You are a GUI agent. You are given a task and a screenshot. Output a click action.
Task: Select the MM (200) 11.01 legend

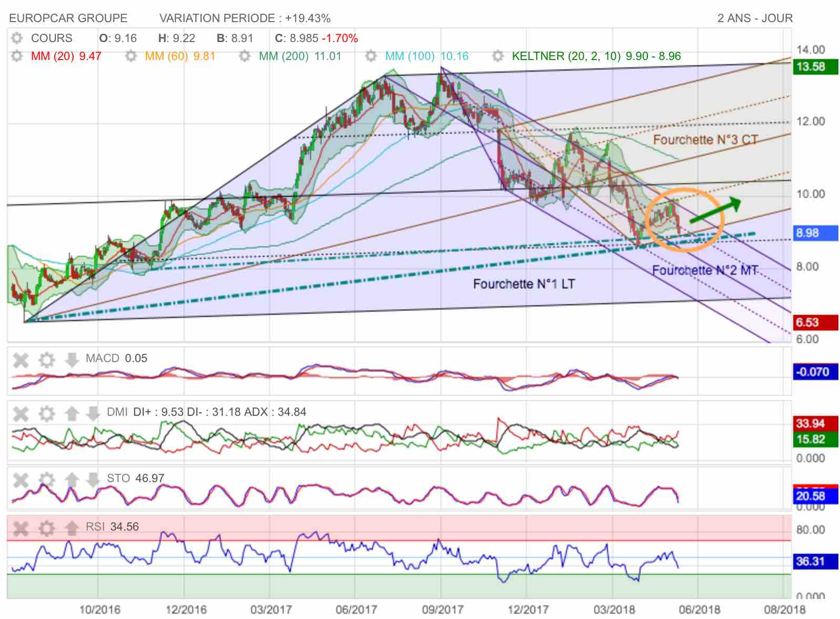point(300,56)
